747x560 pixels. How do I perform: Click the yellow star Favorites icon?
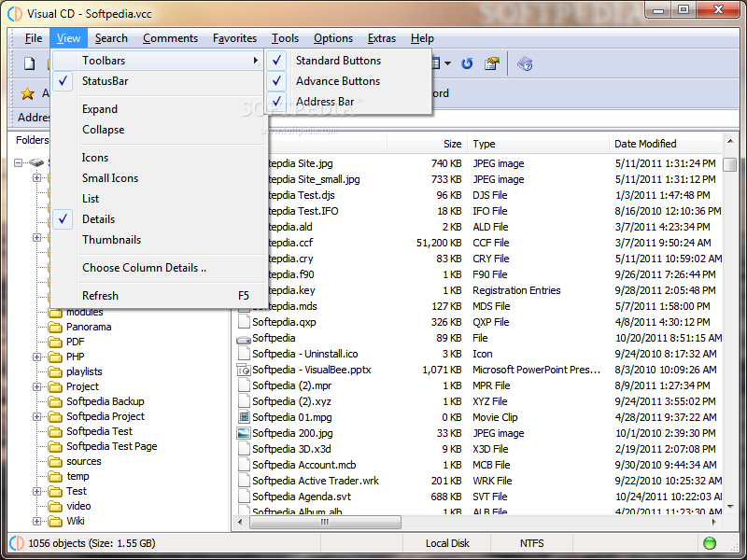(28, 93)
